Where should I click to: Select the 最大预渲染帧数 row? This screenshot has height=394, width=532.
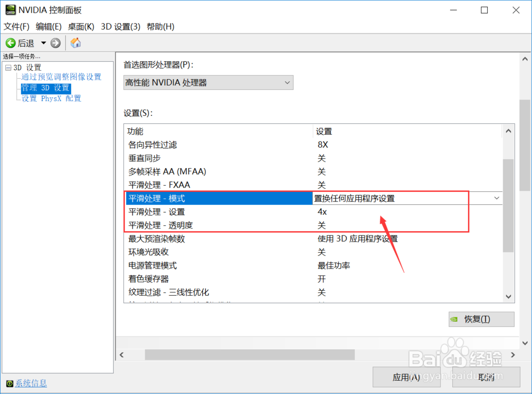pyautogui.click(x=313, y=239)
